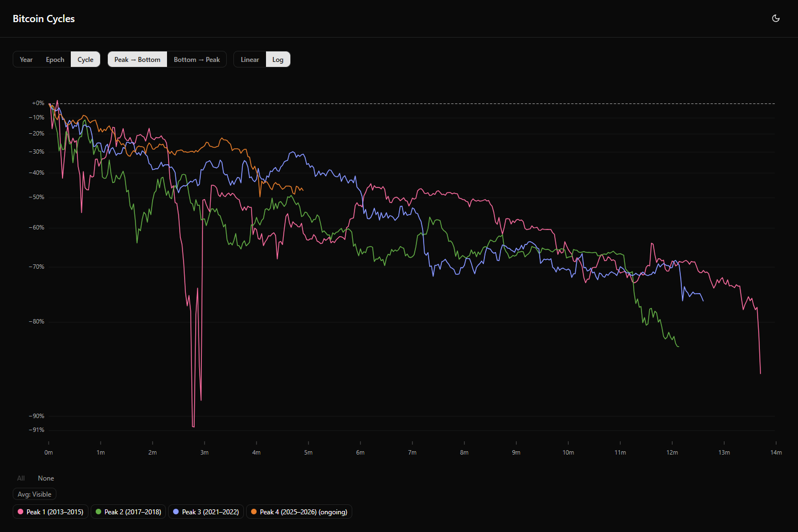Toggle dark mode moon icon
Image resolution: width=798 pixels, height=532 pixels.
click(776, 18)
